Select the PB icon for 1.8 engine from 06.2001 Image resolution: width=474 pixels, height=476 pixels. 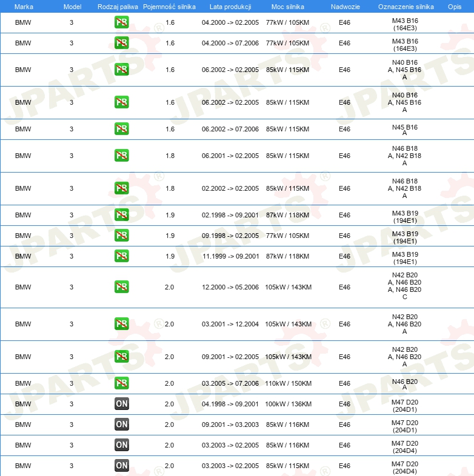click(122, 156)
